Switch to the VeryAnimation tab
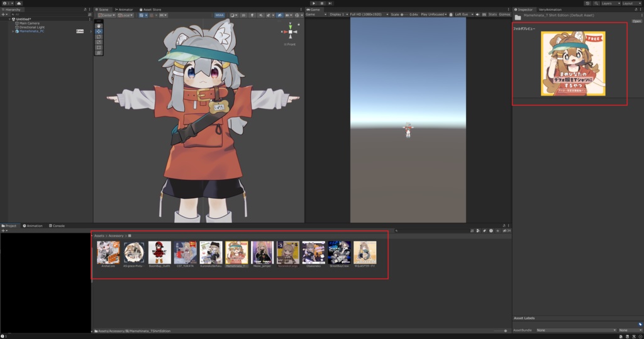 [550, 9]
